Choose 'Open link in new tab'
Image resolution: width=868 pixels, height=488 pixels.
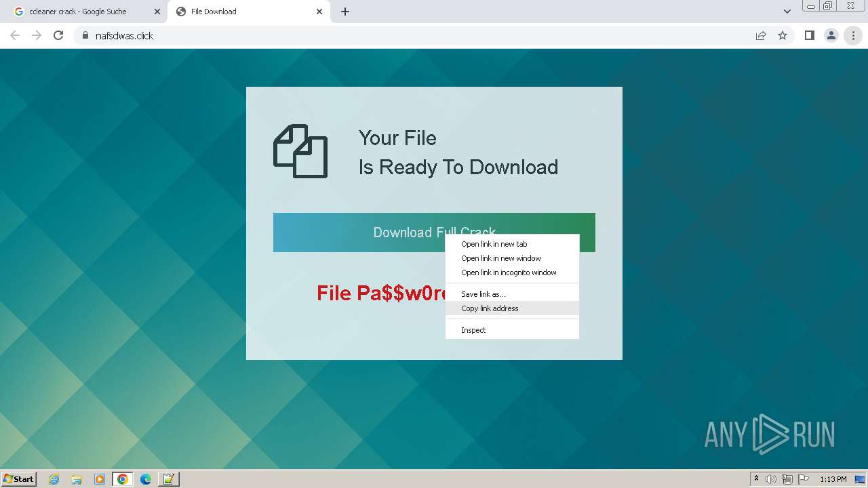(x=512, y=244)
